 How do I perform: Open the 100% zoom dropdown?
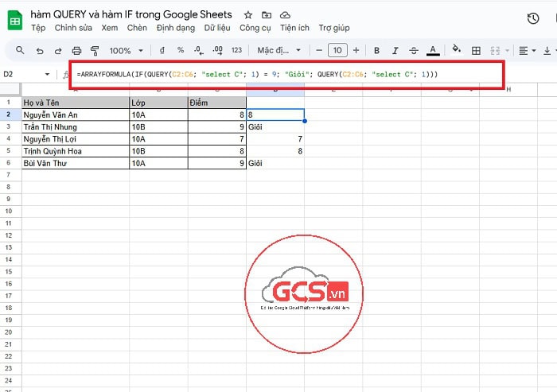point(125,51)
